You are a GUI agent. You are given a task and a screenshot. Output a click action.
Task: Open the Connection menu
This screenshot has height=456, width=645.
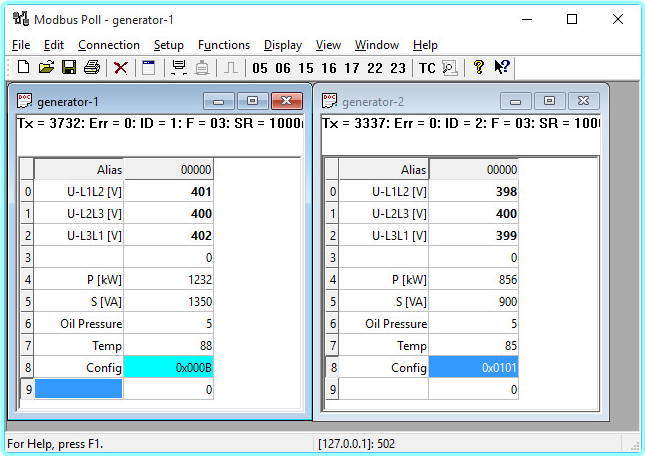(109, 45)
